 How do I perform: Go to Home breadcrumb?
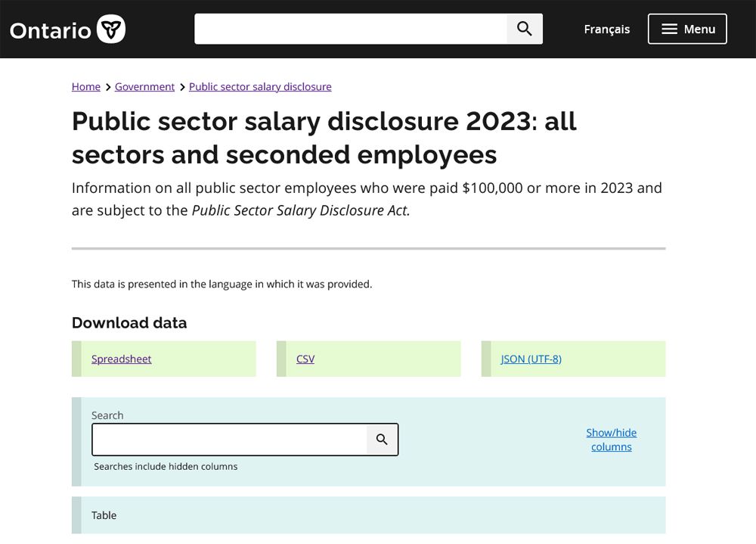(86, 87)
